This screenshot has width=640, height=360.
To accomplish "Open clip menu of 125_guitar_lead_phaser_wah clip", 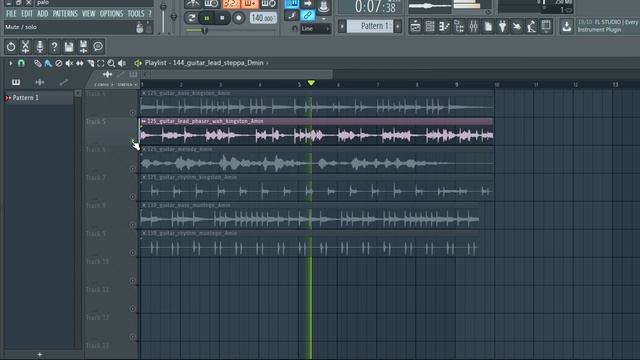I will point(143,121).
